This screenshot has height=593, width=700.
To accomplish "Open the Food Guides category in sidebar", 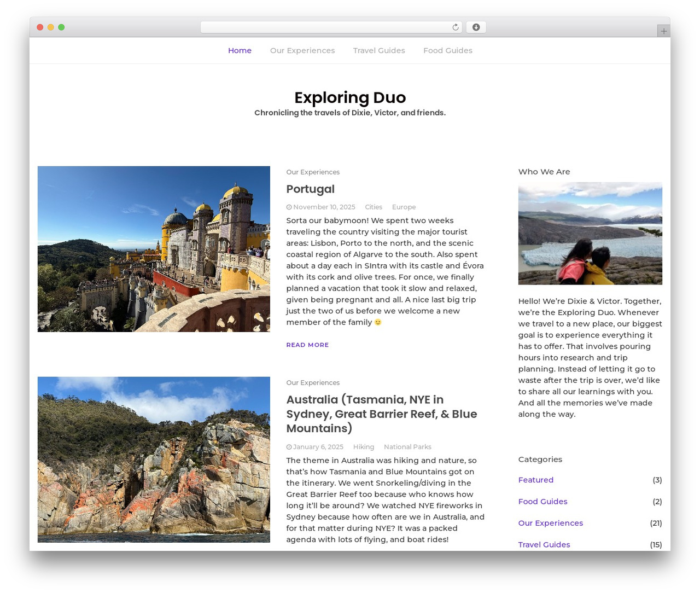I will coord(542,501).
